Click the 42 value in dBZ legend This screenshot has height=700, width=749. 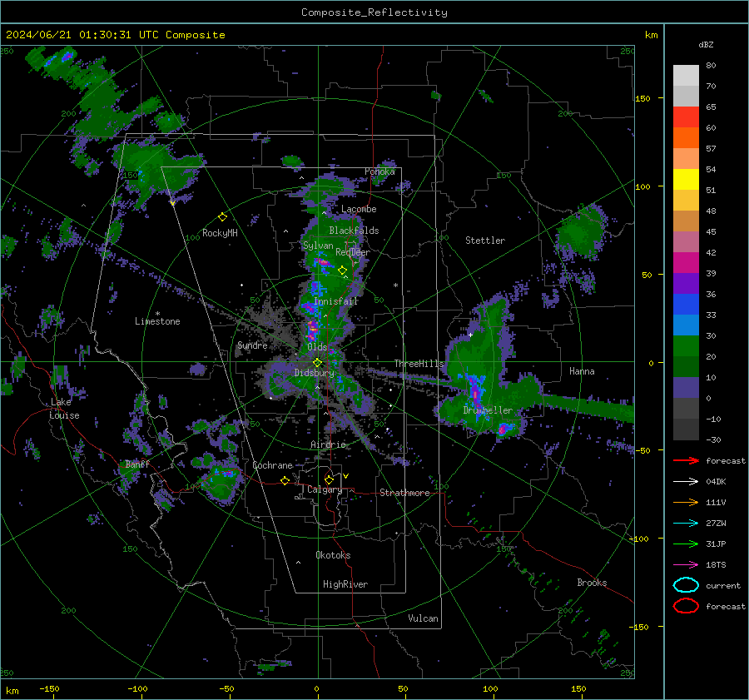point(711,252)
